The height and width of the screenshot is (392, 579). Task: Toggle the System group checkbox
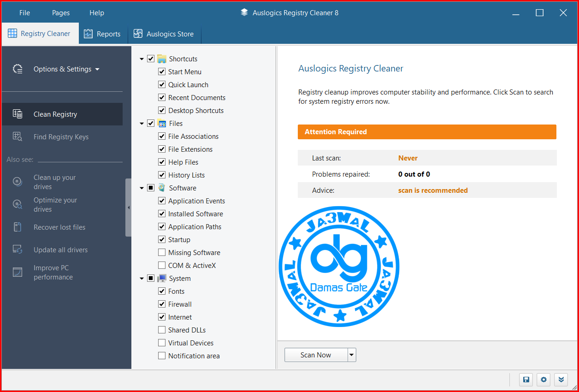click(x=151, y=278)
